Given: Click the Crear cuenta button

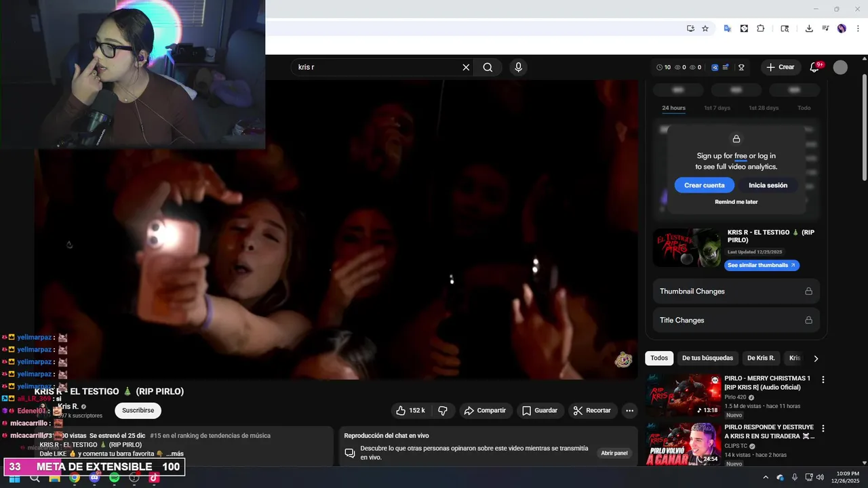Looking at the screenshot, I should [704, 185].
